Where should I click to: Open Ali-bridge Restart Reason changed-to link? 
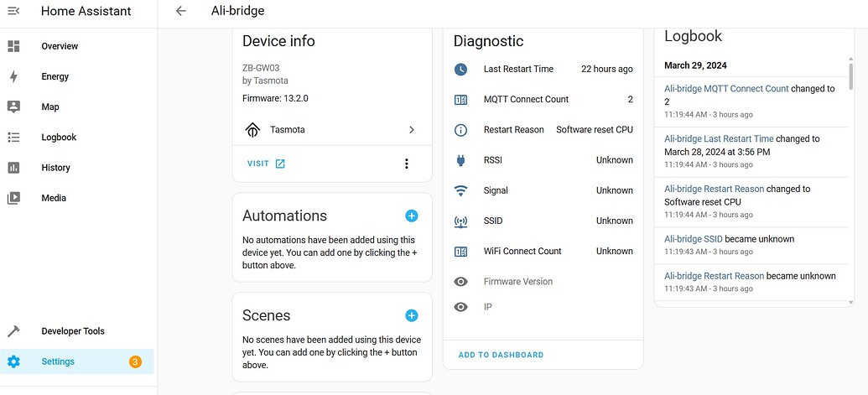pyautogui.click(x=714, y=190)
